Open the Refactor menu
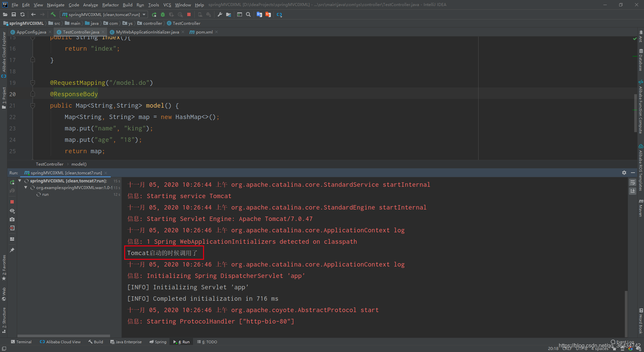This screenshot has height=352, width=644. [x=110, y=5]
